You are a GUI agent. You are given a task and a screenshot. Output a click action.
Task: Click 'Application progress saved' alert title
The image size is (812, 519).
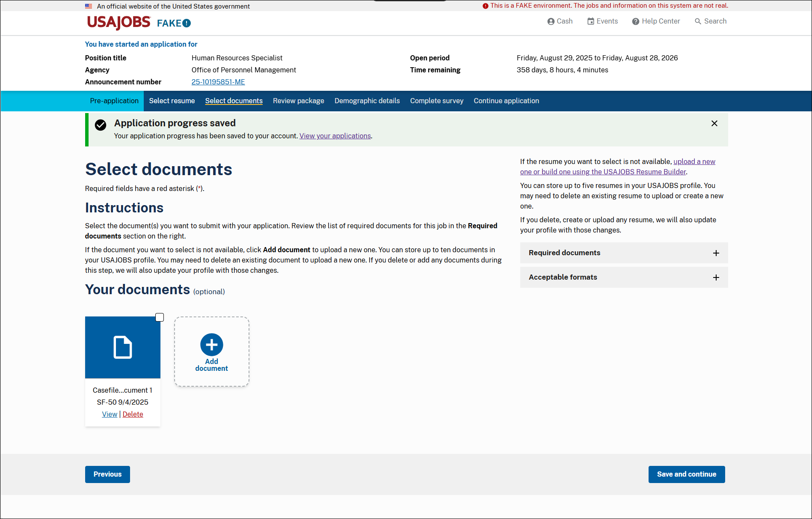tap(175, 123)
